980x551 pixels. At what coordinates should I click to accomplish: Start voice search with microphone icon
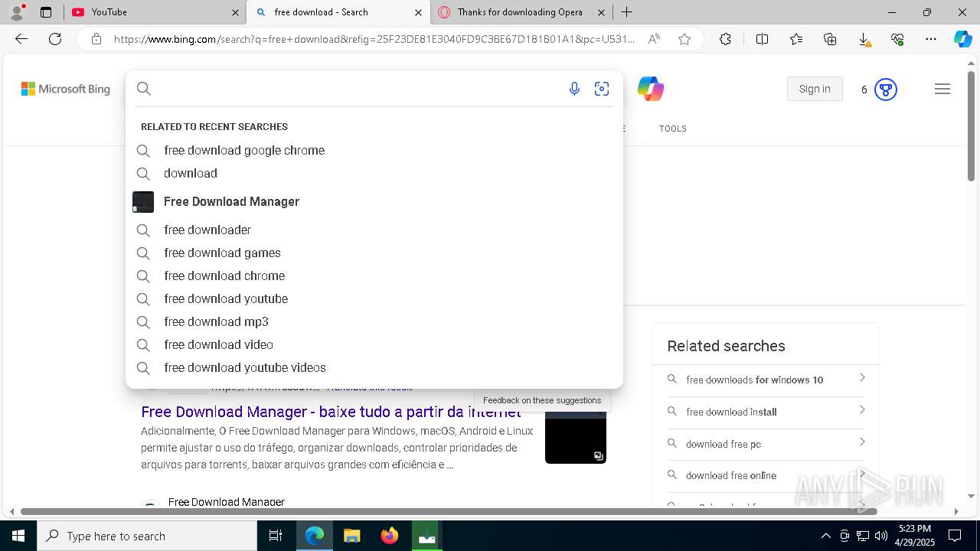click(574, 89)
